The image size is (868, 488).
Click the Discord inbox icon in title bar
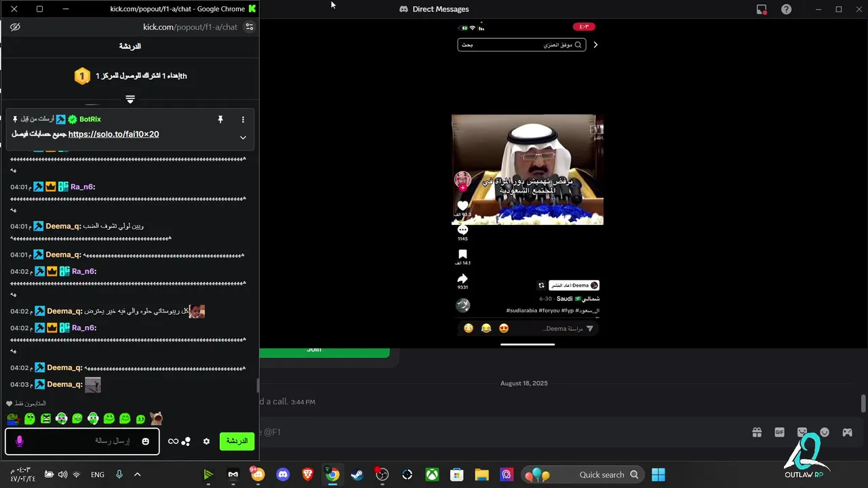[762, 9]
